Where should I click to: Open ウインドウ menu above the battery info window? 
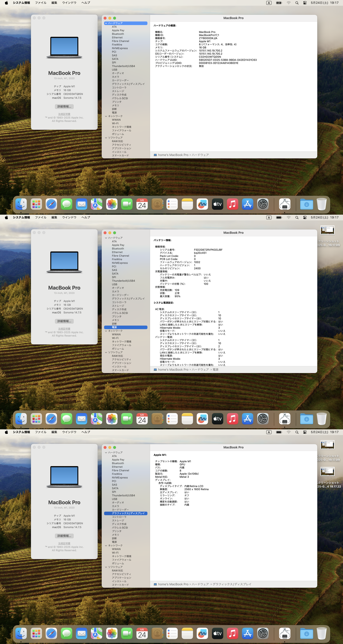(69, 218)
